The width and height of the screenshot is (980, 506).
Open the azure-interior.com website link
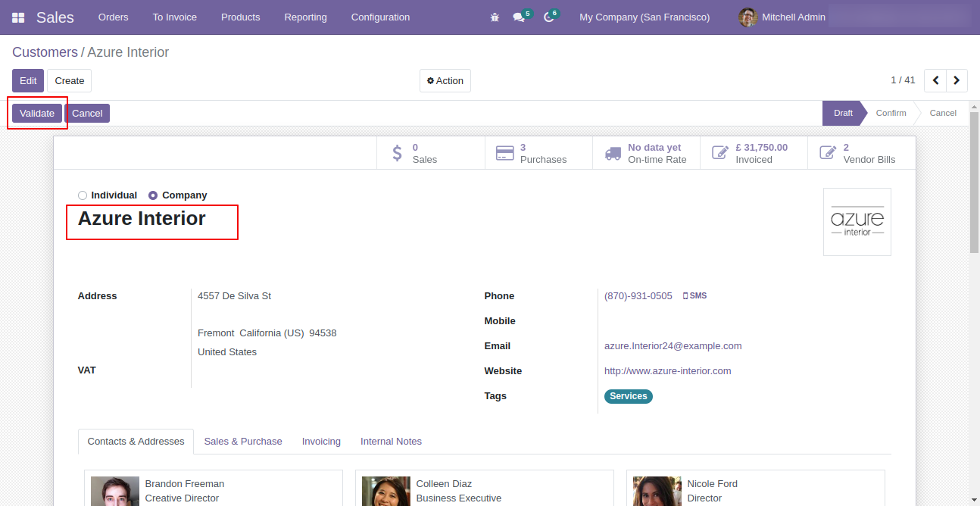point(668,371)
